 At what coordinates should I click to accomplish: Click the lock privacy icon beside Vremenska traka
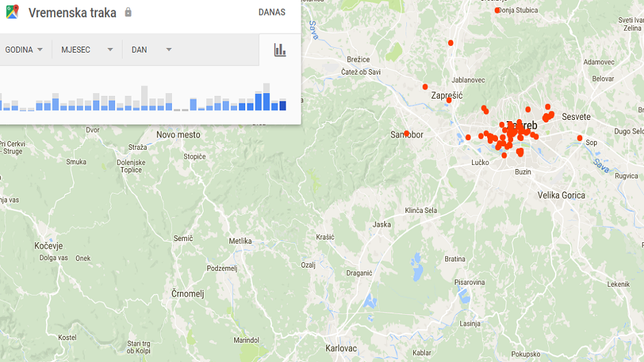pyautogui.click(x=128, y=12)
